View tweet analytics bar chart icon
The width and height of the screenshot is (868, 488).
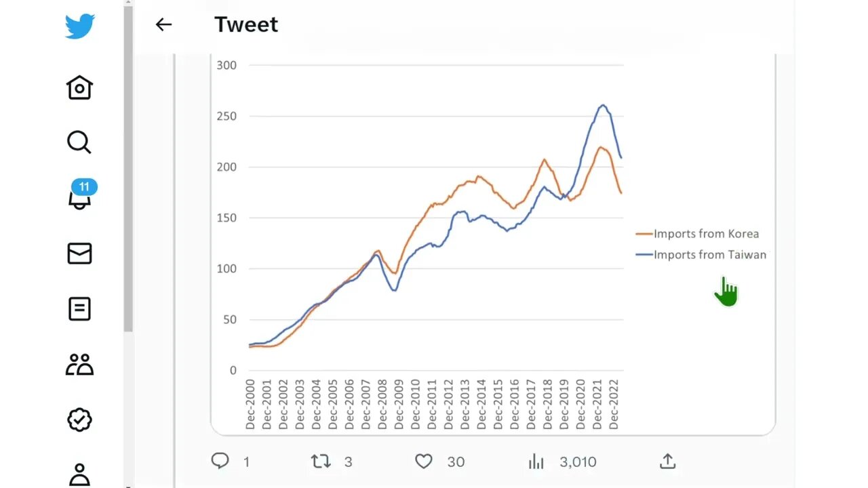point(536,462)
